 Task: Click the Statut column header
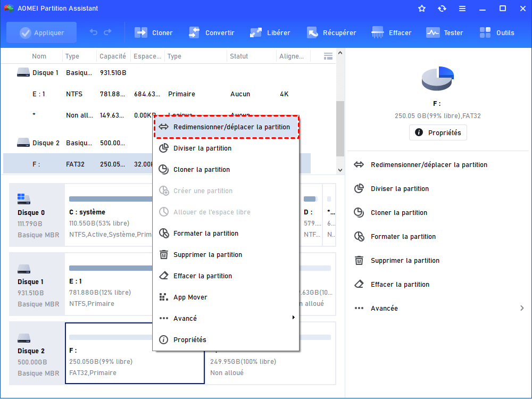pyautogui.click(x=239, y=56)
